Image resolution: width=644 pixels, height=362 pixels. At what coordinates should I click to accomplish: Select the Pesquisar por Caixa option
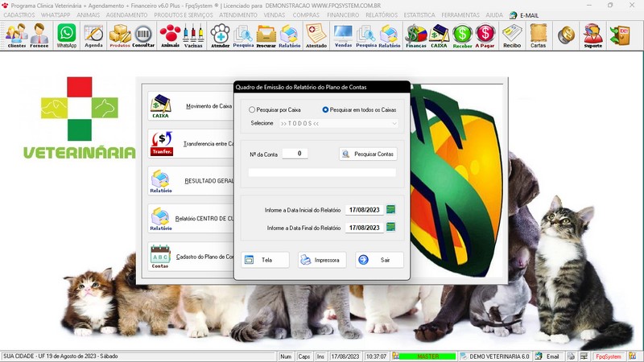pyautogui.click(x=253, y=109)
